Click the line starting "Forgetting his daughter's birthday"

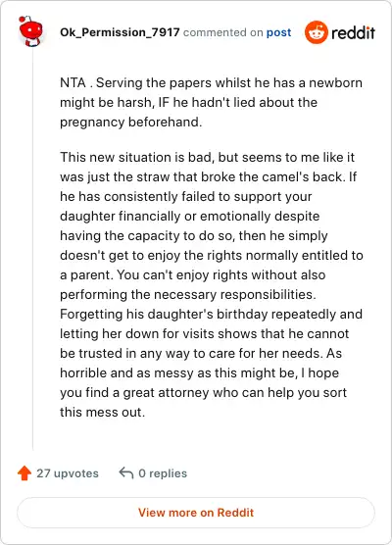pos(212,315)
